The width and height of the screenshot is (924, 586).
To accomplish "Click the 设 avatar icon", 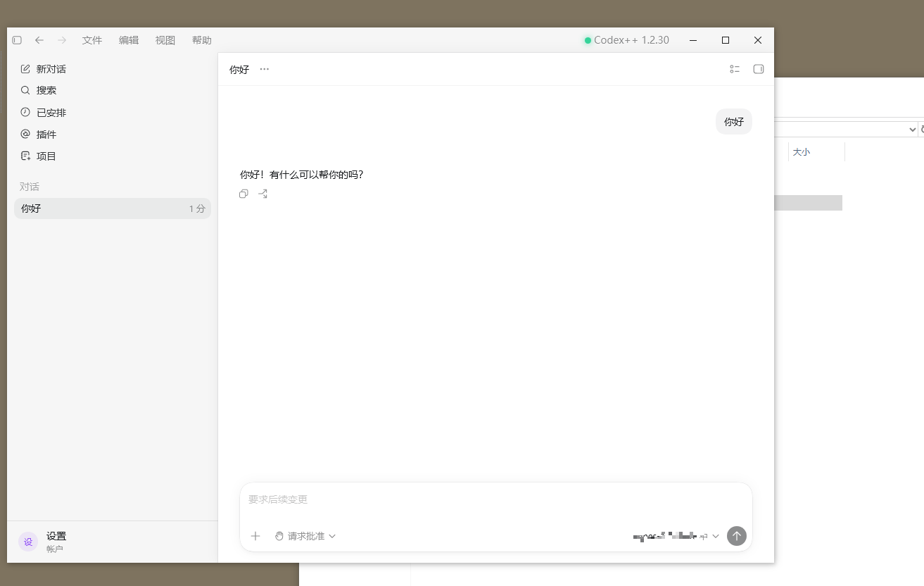I will (28, 542).
